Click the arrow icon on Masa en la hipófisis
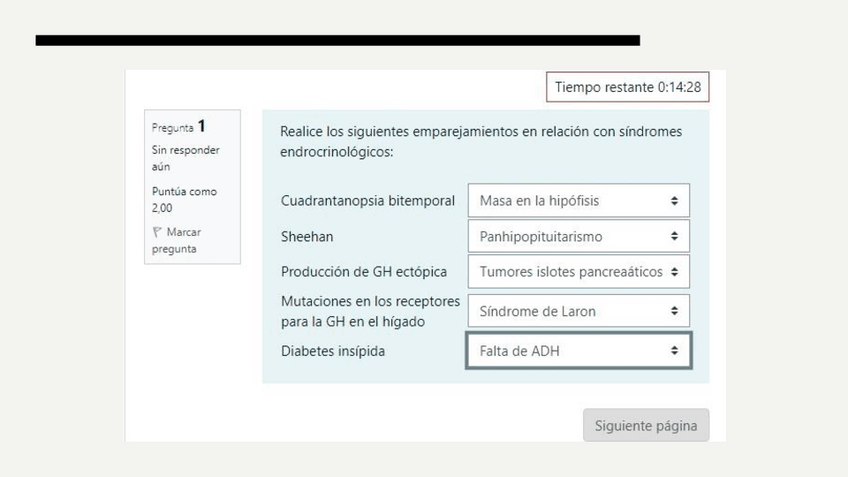The width and height of the screenshot is (848, 477). [x=674, y=201]
